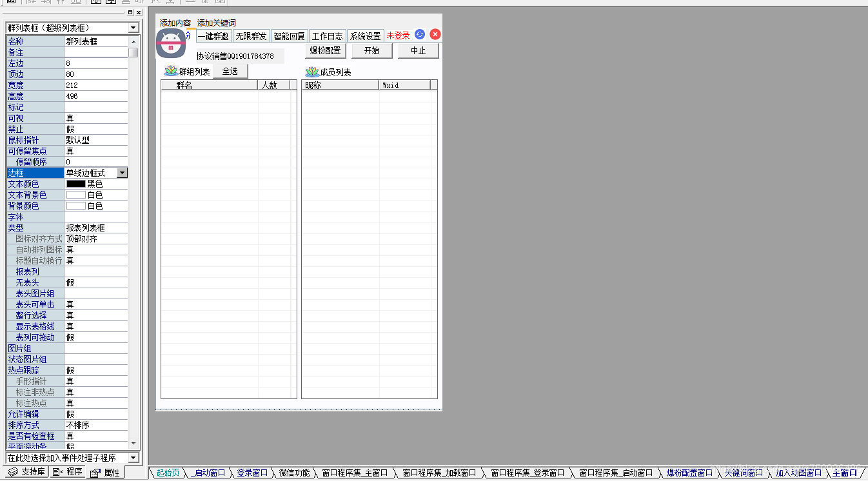Open the 关键词窗口 document tab
The width and height of the screenshot is (868, 481).
[x=744, y=473]
